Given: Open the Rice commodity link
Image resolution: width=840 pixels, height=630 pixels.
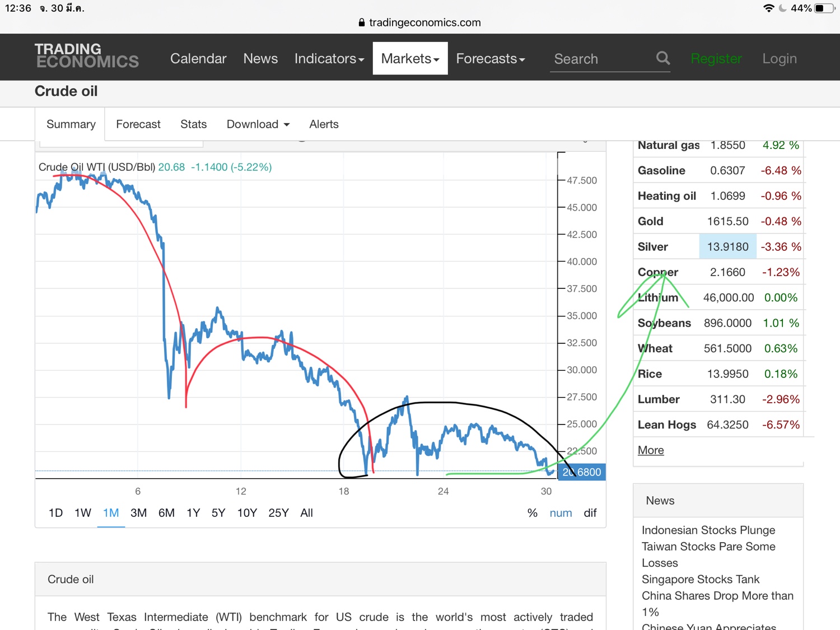Looking at the screenshot, I should [650, 374].
